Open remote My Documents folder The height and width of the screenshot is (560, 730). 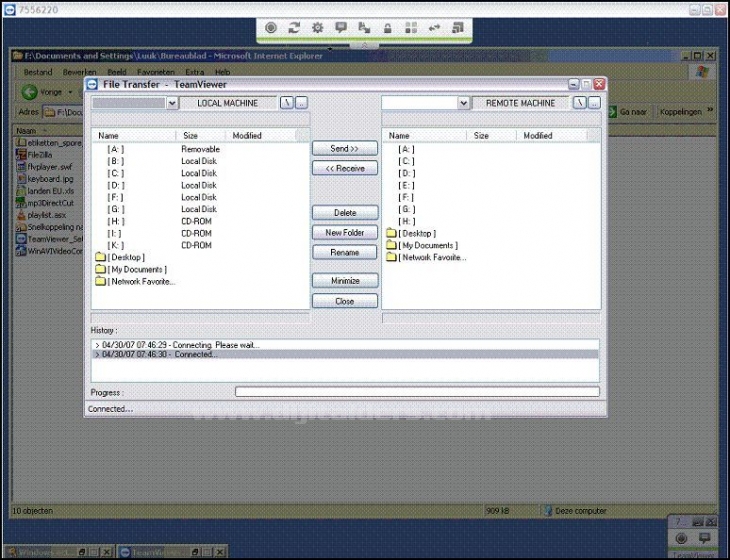pos(422,245)
